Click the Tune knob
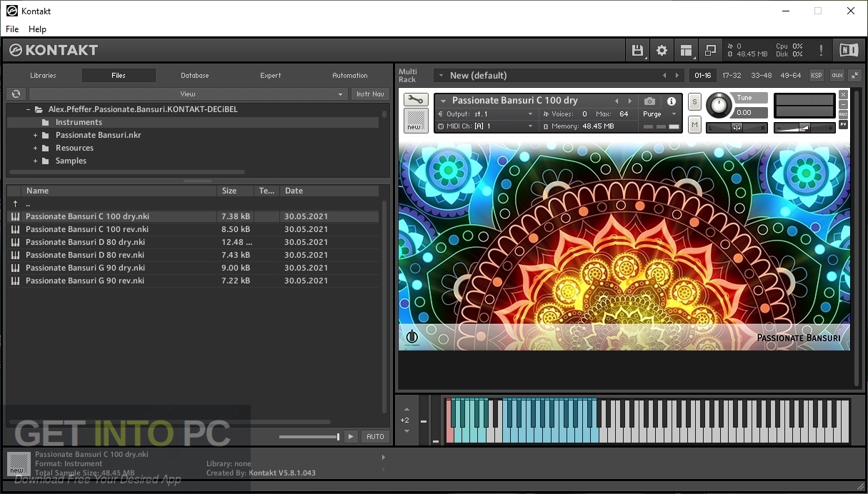The height and width of the screenshot is (494, 868). click(719, 106)
